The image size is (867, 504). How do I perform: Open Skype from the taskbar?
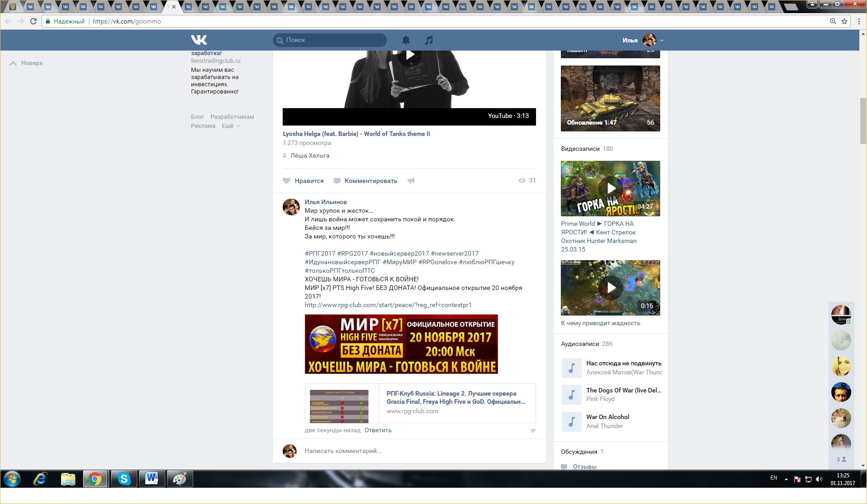124,479
